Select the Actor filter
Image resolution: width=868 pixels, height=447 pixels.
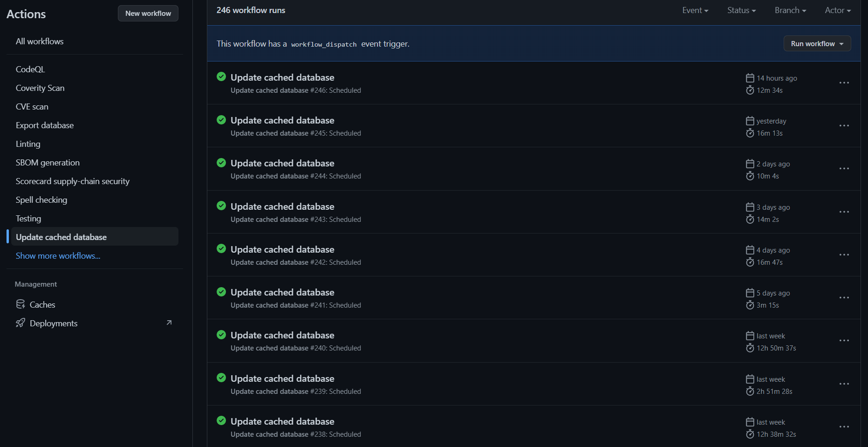click(837, 10)
